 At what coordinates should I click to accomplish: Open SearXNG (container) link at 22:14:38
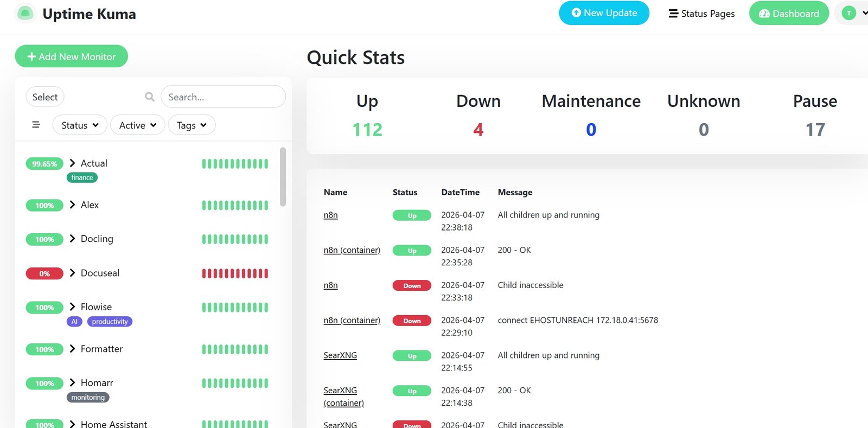click(344, 397)
